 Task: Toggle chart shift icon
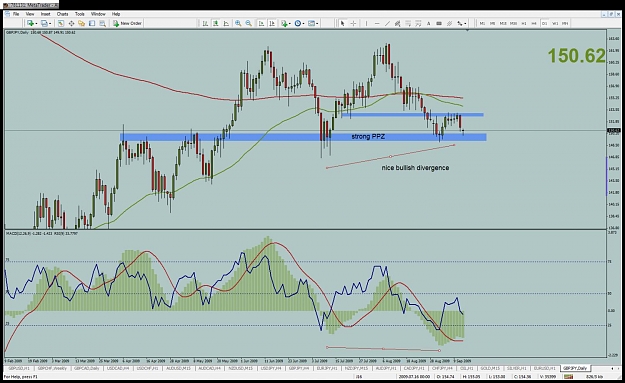(x=272, y=24)
